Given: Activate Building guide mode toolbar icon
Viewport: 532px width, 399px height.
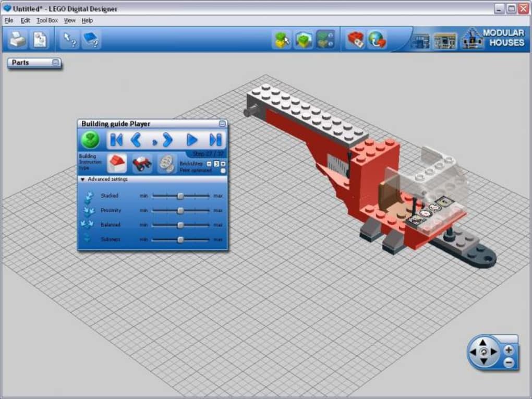Looking at the screenshot, I should (x=325, y=40).
